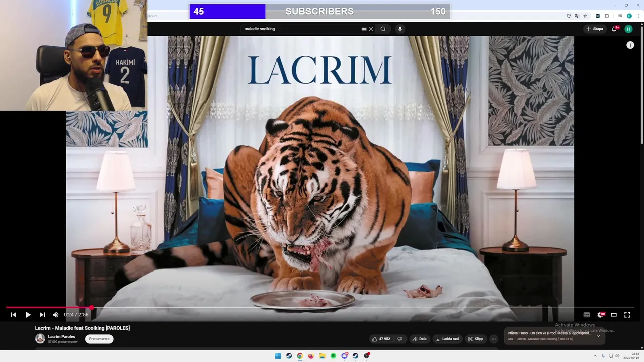Click the taskbar volume icon
Screen dimensions: 644x362
617,356
